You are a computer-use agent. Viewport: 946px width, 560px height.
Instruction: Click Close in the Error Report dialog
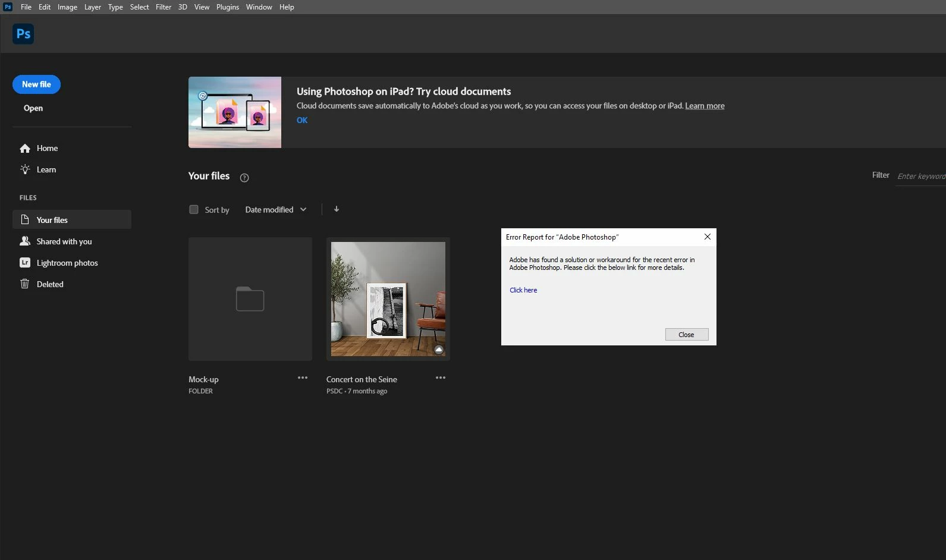[x=687, y=335]
